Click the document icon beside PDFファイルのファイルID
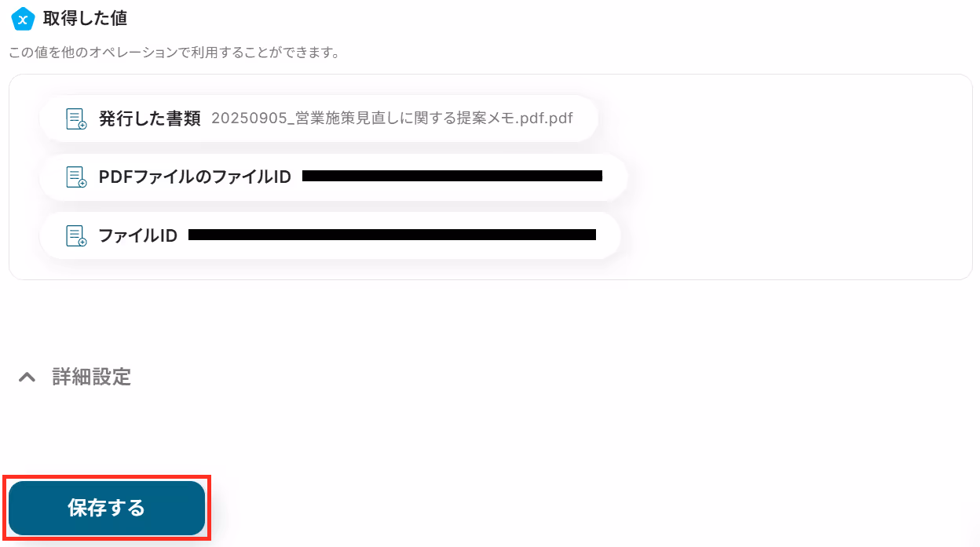The width and height of the screenshot is (980, 547). point(76,177)
